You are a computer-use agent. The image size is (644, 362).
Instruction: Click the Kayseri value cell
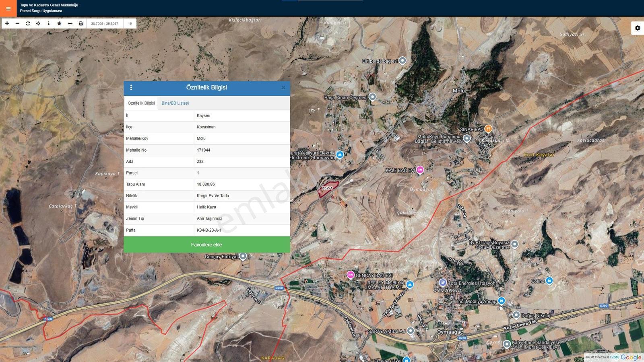[x=242, y=115]
